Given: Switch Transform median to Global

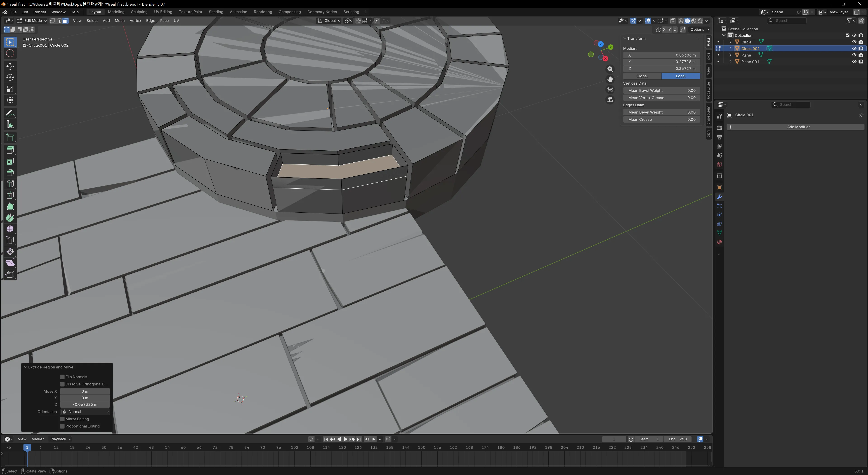Looking at the screenshot, I should click(x=642, y=76).
